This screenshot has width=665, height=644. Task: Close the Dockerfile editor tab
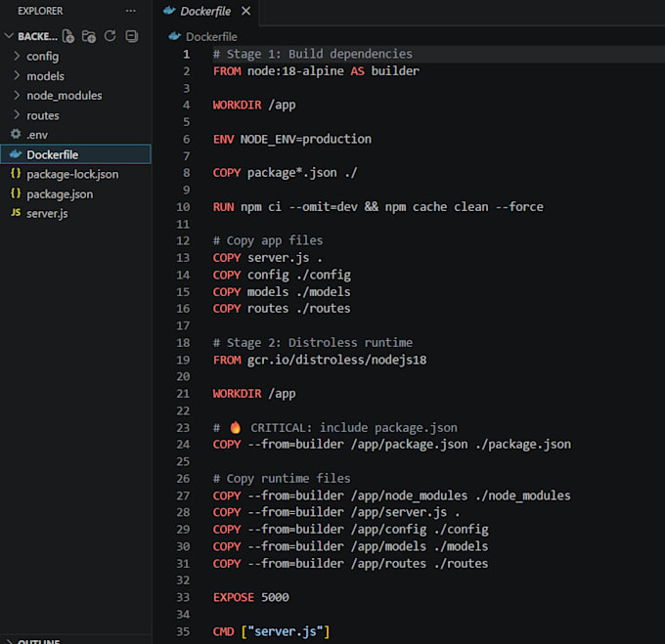click(x=246, y=11)
